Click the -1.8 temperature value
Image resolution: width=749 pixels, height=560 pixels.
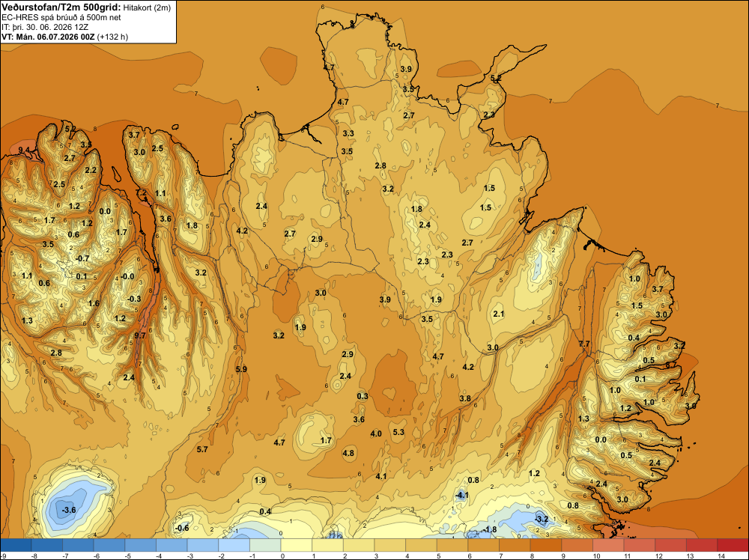click(490, 529)
